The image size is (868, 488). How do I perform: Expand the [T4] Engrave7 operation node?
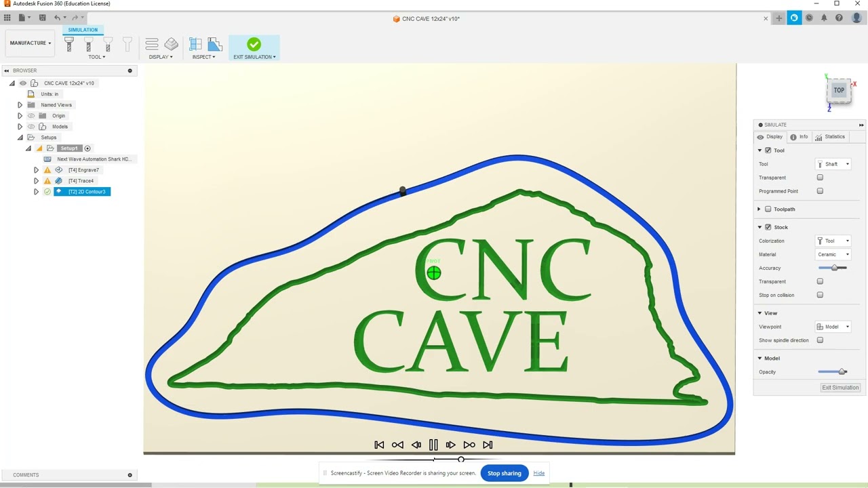[36, 170]
